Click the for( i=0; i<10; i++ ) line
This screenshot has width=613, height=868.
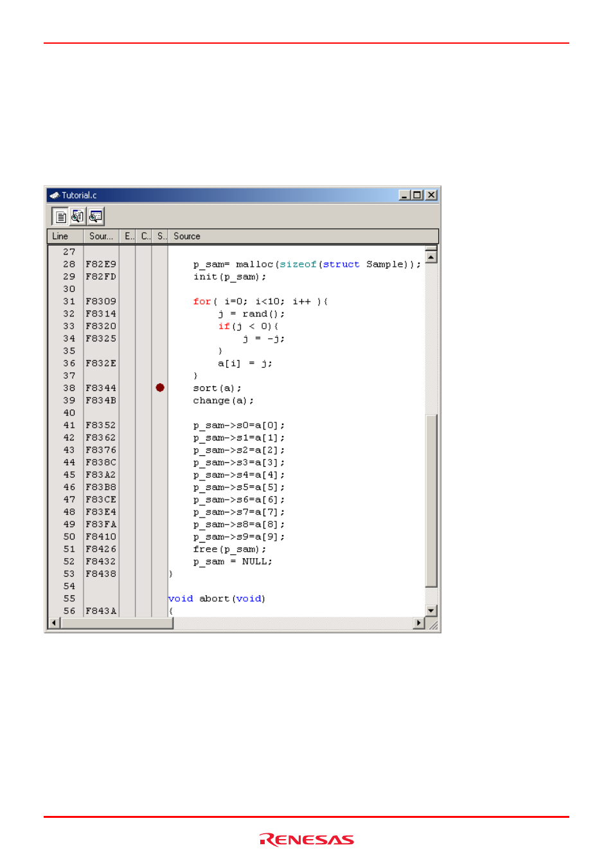tap(260, 302)
